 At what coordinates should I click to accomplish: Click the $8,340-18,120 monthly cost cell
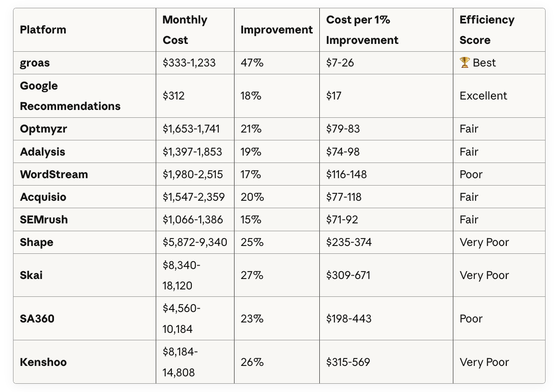(x=182, y=275)
